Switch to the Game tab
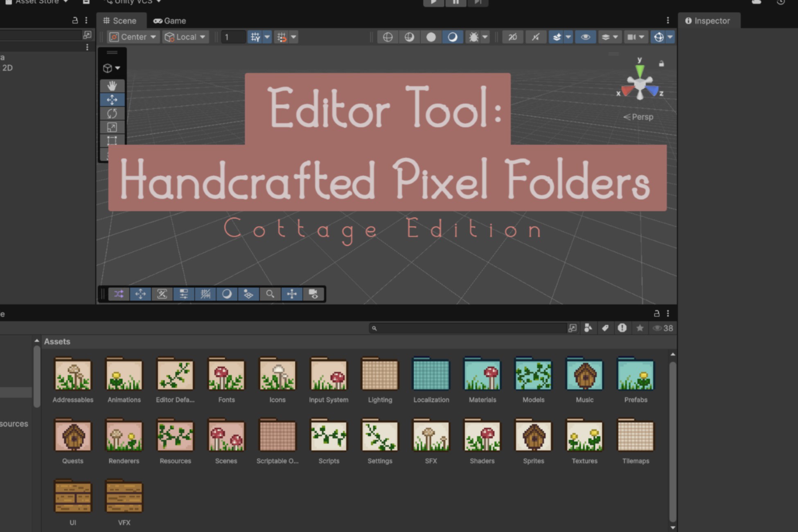 tap(169, 20)
